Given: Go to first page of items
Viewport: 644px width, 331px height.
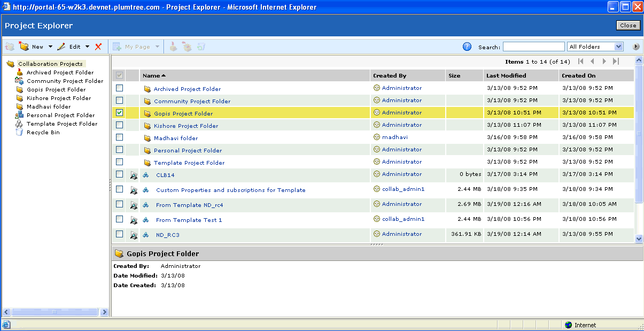Looking at the screenshot, I should [580, 61].
